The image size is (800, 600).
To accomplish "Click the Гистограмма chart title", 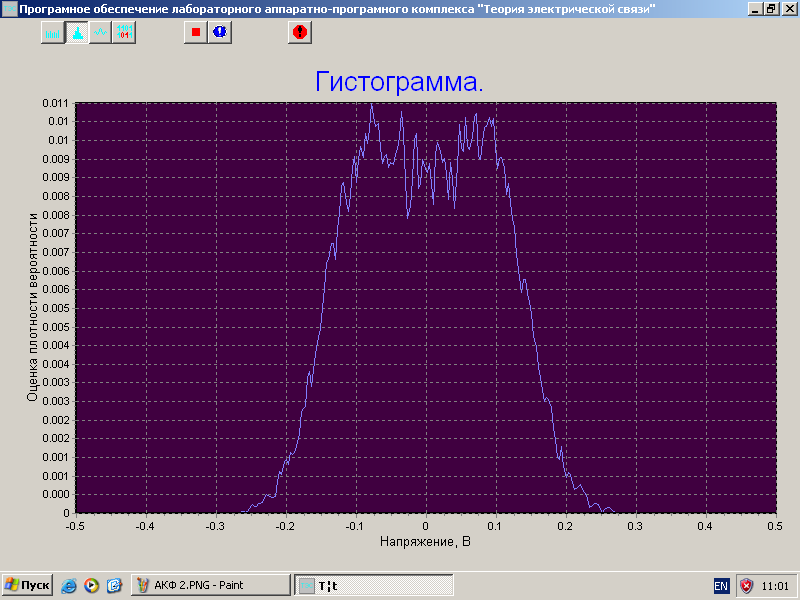I will (399, 82).
